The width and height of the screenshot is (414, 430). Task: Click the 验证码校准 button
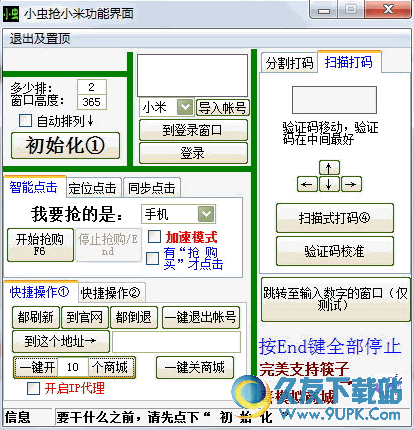click(335, 251)
